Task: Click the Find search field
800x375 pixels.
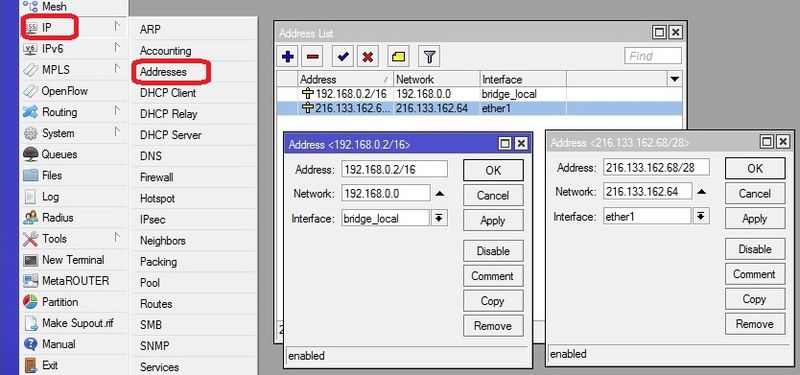Action: tap(653, 56)
